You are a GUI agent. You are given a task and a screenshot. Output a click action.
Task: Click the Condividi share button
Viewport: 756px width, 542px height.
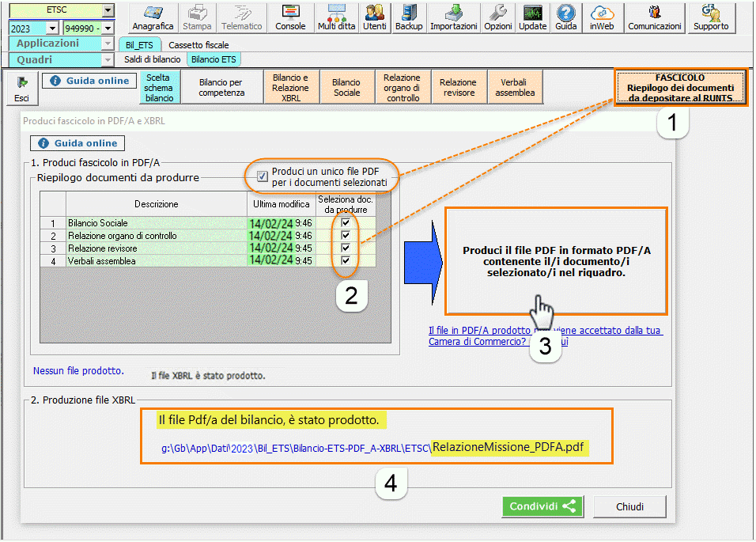pos(542,506)
